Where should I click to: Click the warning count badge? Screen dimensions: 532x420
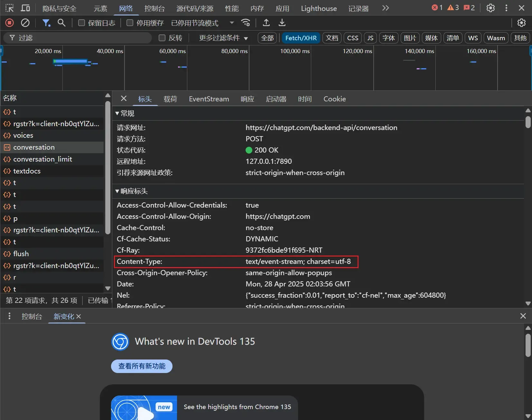[453, 8]
